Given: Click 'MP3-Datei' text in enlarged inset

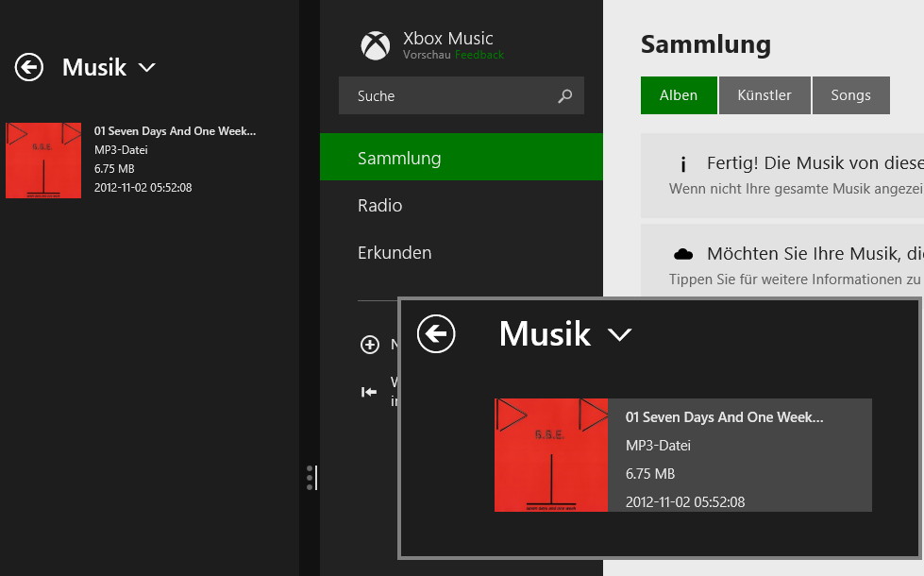Looking at the screenshot, I should click(658, 446).
